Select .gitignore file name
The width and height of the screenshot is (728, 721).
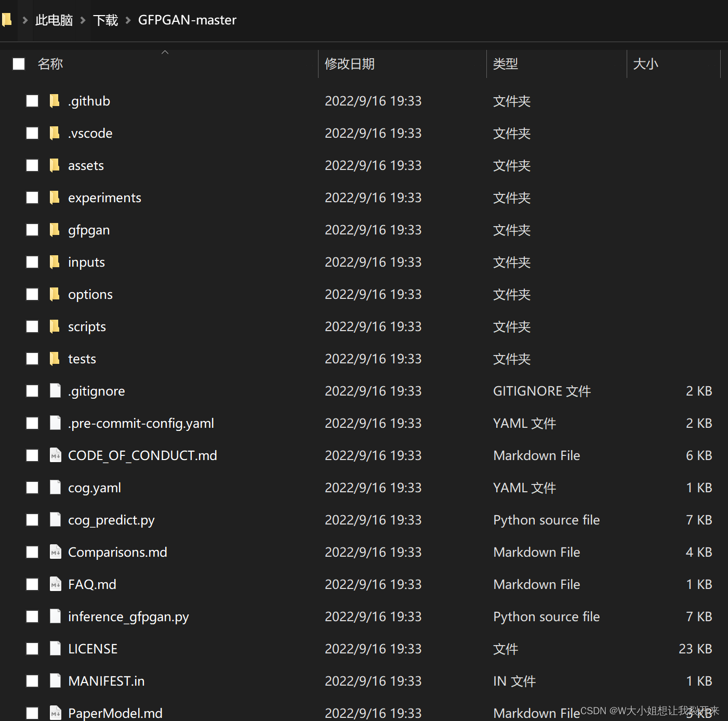point(97,391)
